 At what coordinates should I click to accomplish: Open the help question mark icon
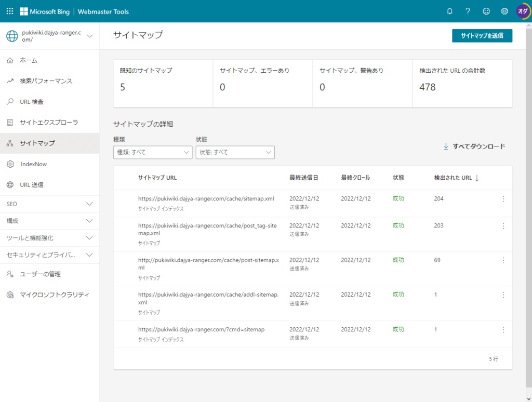[x=468, y=11]
